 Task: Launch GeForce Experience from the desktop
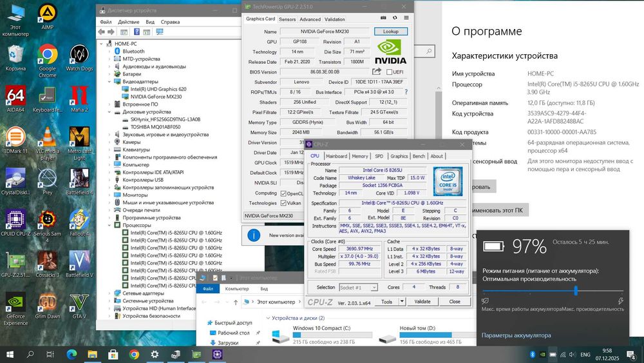click(15, 309)
